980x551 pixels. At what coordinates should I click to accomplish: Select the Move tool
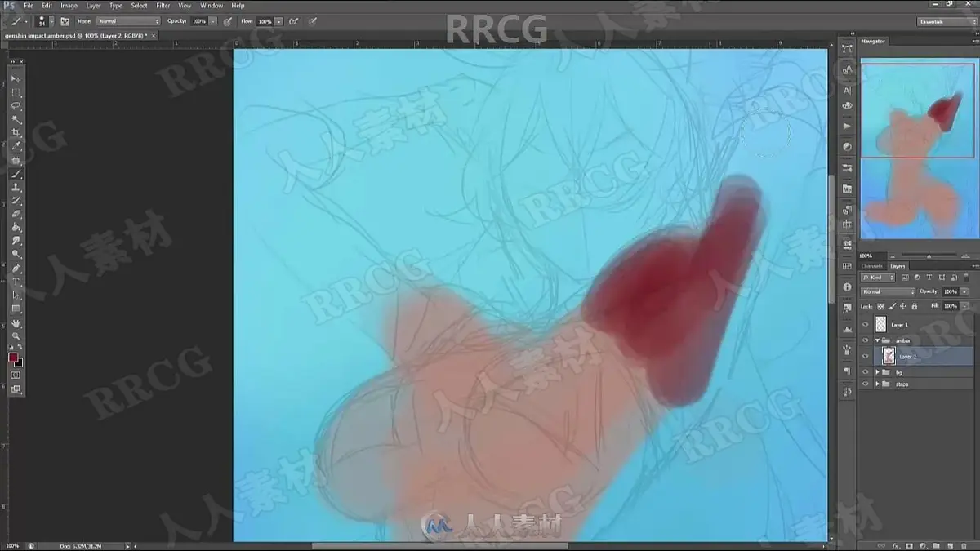pyautogui.click(x=16, y=79)
